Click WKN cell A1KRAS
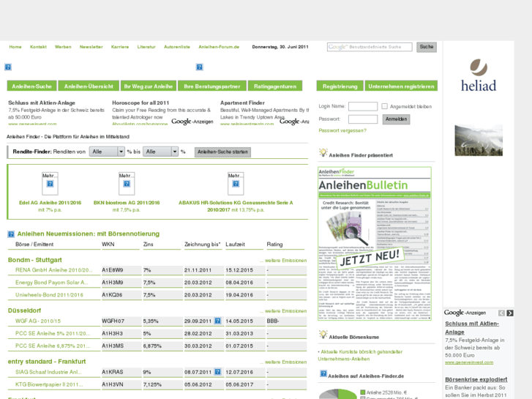The height and width of the screenshot is (399, 532). [121, 372]
